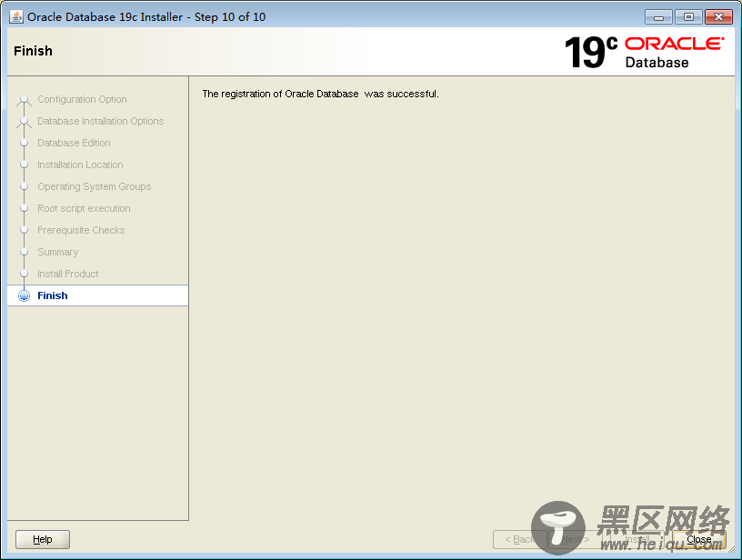Image resolution: width=742 pixels, height=560 pixels.
Task: Select the Configuration Option step
Action: [82, 99]
